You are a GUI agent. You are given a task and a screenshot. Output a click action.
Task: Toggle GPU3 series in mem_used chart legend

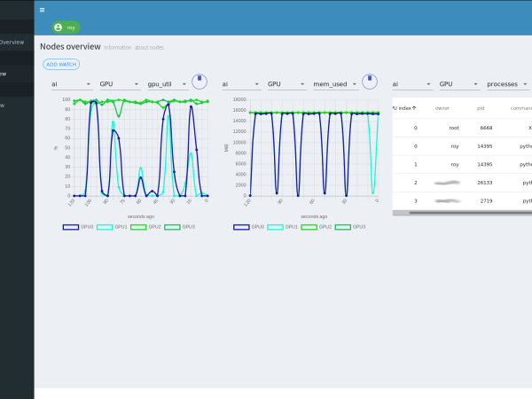[350, 227]
